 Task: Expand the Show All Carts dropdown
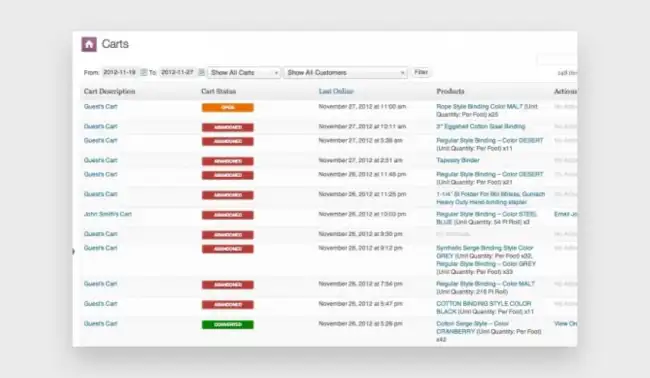[x=244, y=73]
